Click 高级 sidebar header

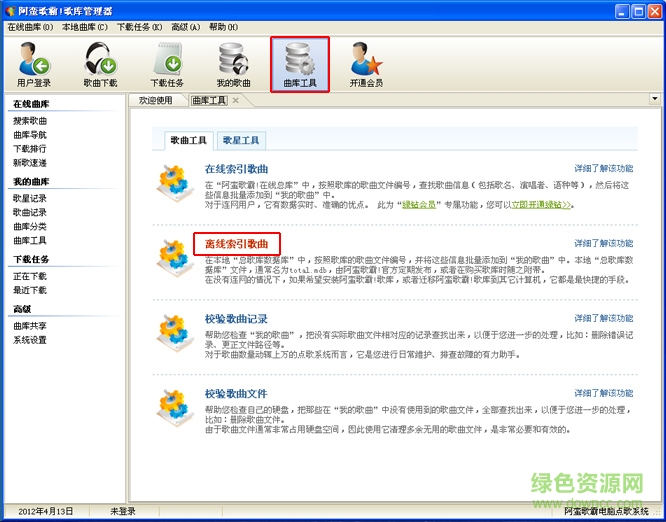[x=22, y=309]
